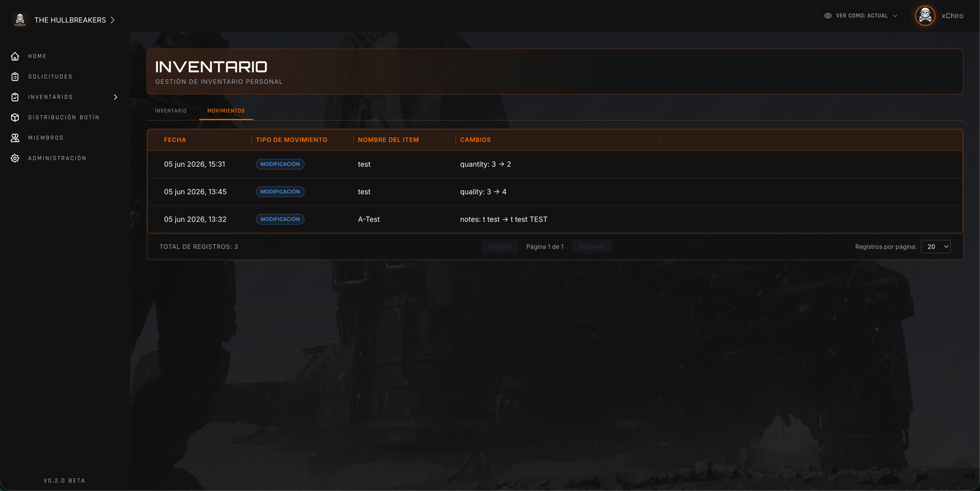Click the change quantity: 3 → 2
This screenshot has height=491, width=980.
click(486, 164)
